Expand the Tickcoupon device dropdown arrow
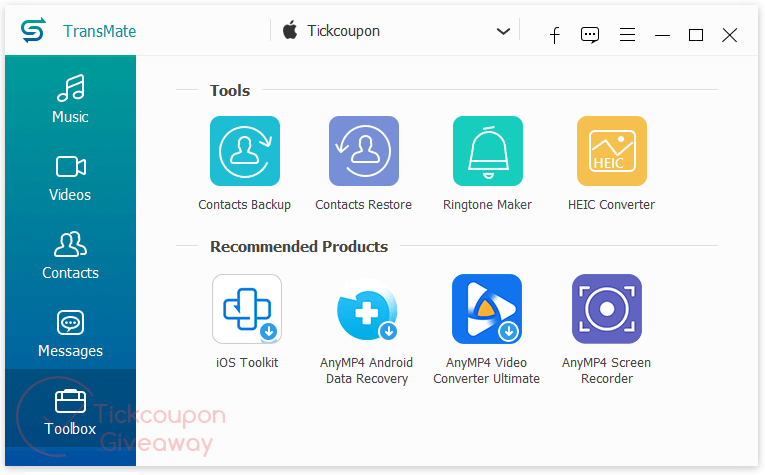 [x=503, y=32]
